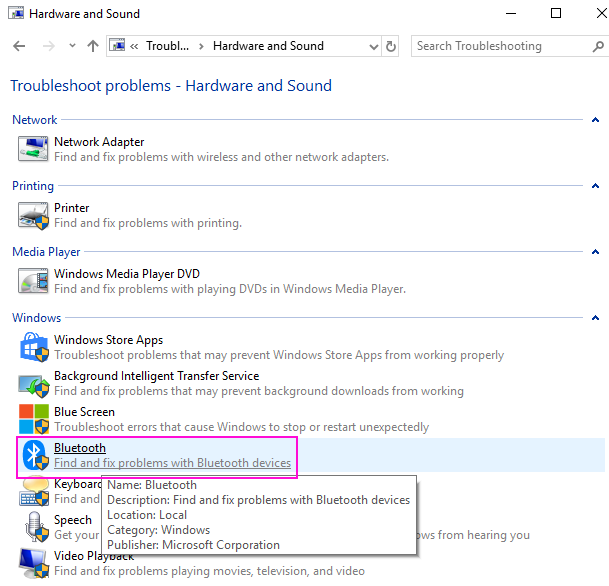Click 'Find and fix problems with printing.' description
The width and height of the screenshot is (609, 586).
[148, 223]
